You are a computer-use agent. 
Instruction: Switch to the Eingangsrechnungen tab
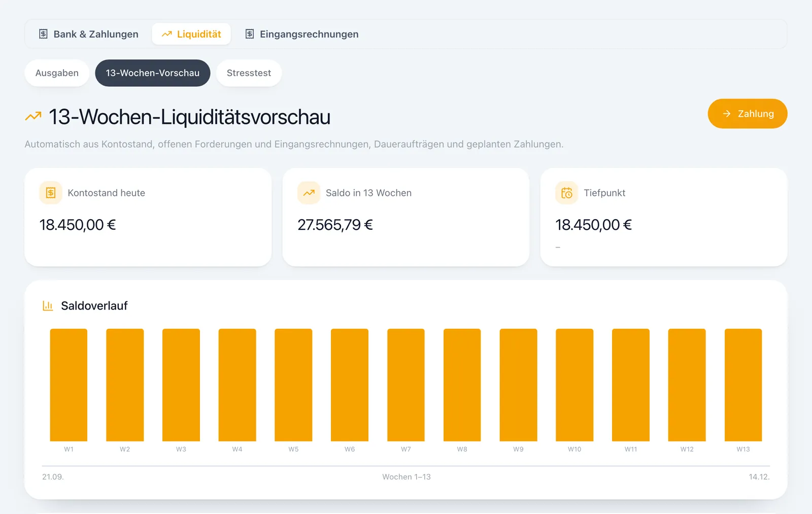click(x=302, y=34)
